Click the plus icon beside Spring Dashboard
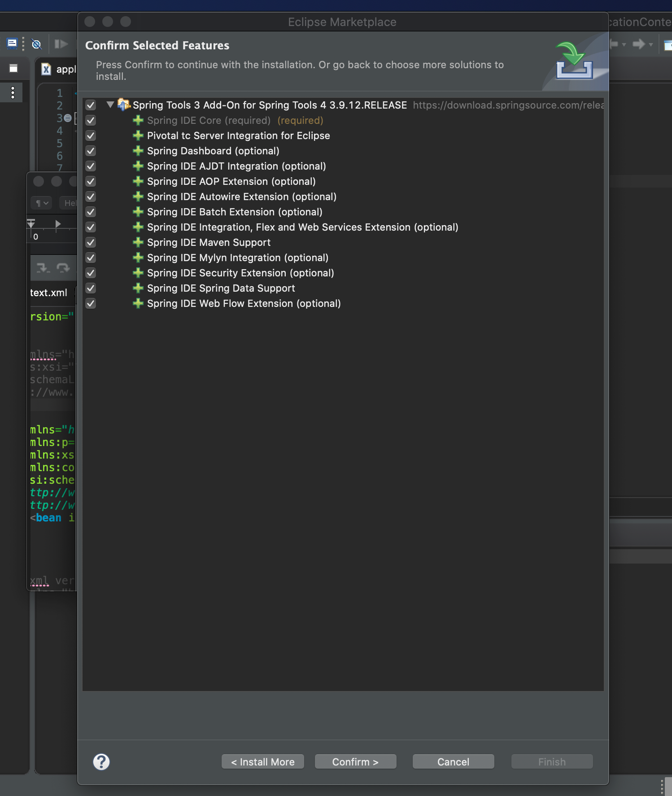 [x=138, y=151]
